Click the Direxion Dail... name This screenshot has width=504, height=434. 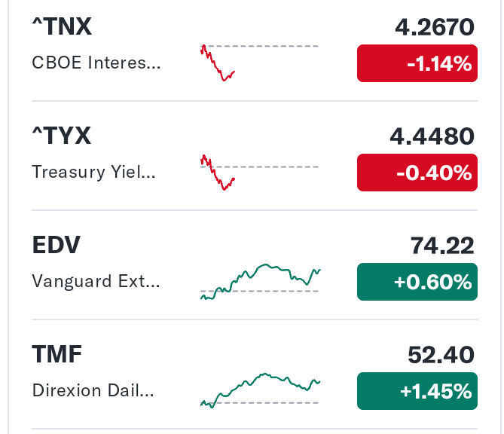pyautogui.click(x=93, y=390)
